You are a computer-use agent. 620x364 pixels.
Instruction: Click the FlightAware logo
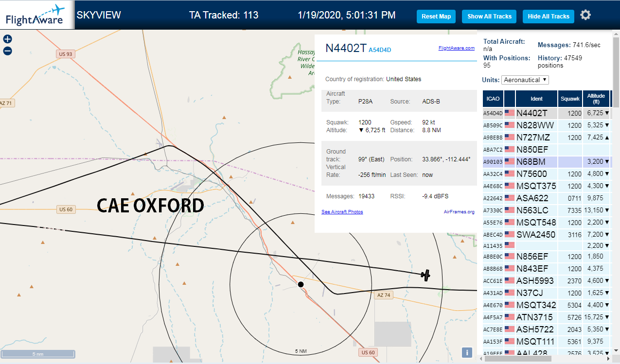[37, 15]
